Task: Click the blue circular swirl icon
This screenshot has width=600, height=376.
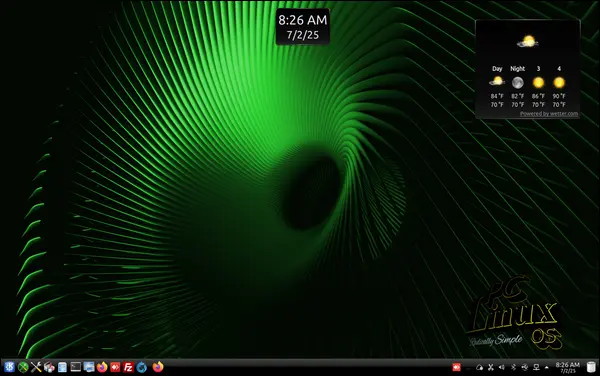Action: [x=142, y=367]
